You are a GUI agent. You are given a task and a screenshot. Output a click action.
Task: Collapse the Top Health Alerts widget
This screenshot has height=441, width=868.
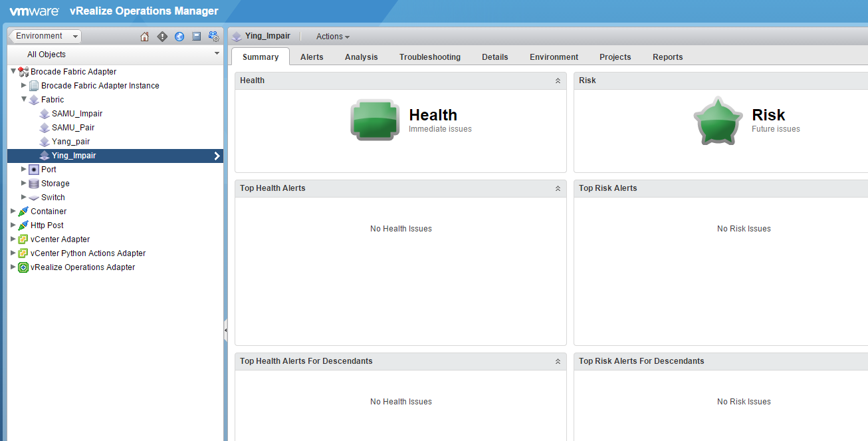click(x=558, y=188)
